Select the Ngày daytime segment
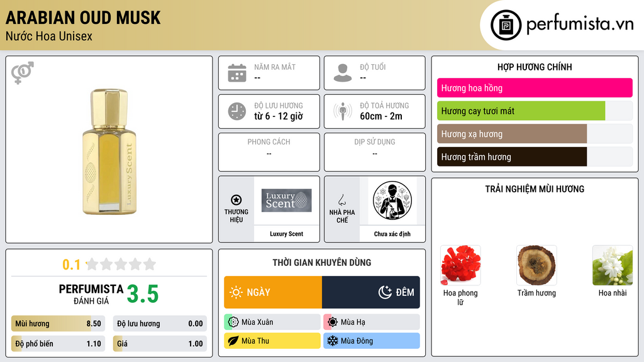Image resolution: width=644 pixels, height=362 pixels. point(273,292)
